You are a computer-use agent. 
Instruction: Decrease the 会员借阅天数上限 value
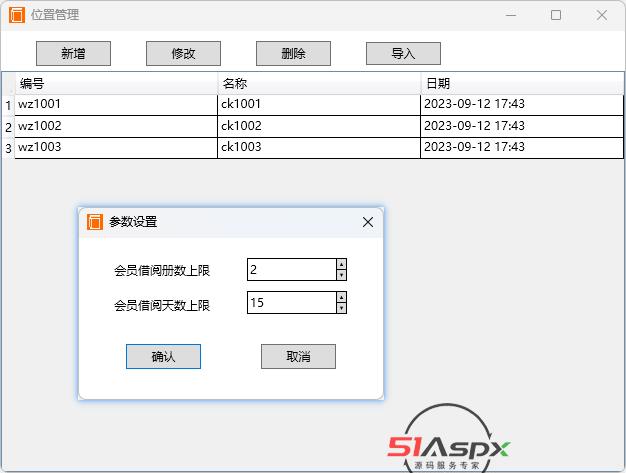(341, 308)
